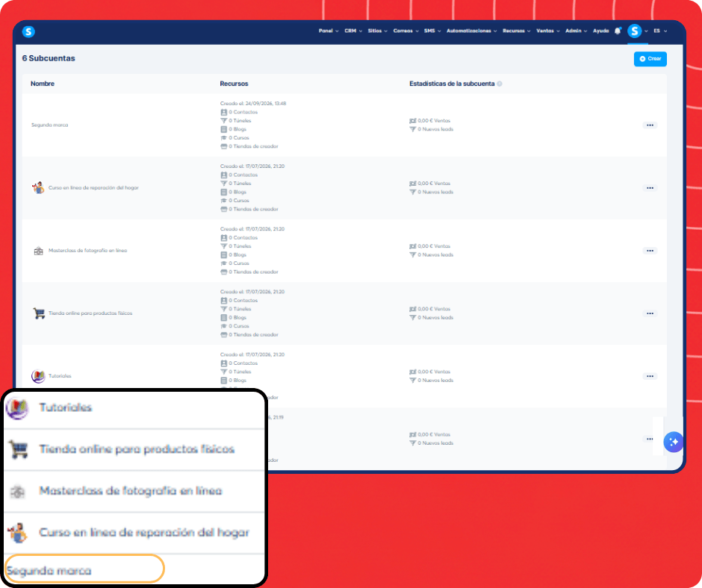Screen dimensions: 702x588
Task: Open the ES language selector
Action: pyautogui.click(x=660, y=31)
